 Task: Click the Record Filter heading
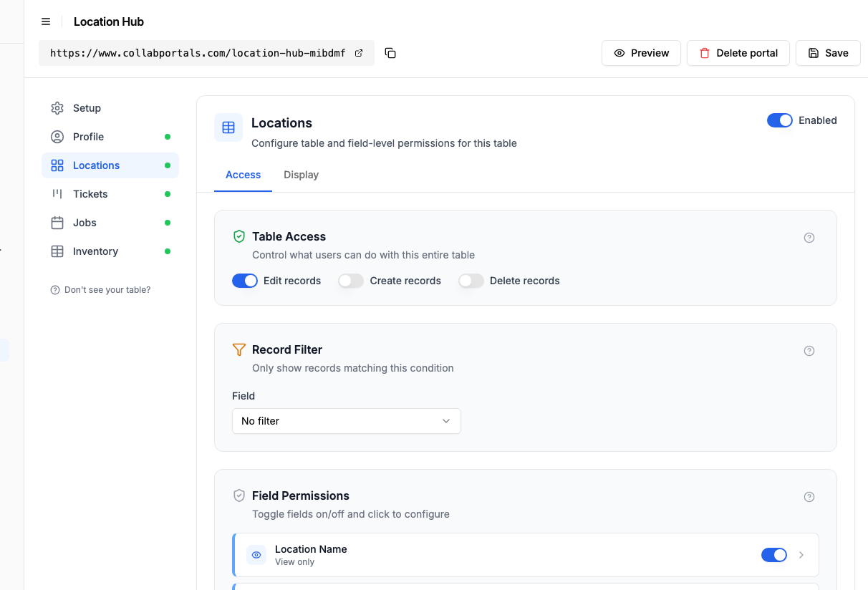click(287, 349)
